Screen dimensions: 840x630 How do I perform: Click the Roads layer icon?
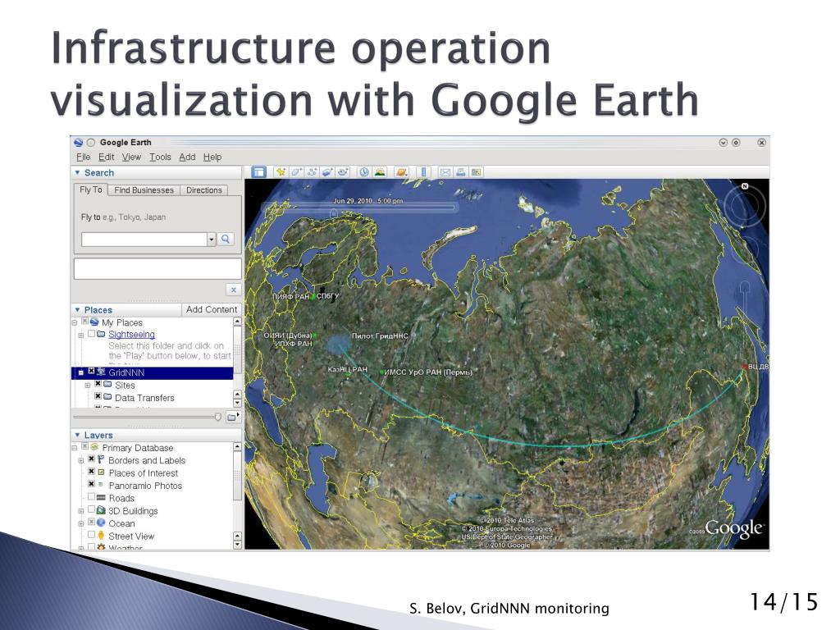pos(101,498)
